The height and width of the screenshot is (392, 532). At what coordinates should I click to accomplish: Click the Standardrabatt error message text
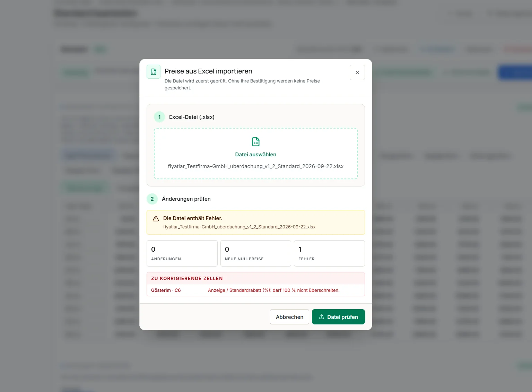274,290
